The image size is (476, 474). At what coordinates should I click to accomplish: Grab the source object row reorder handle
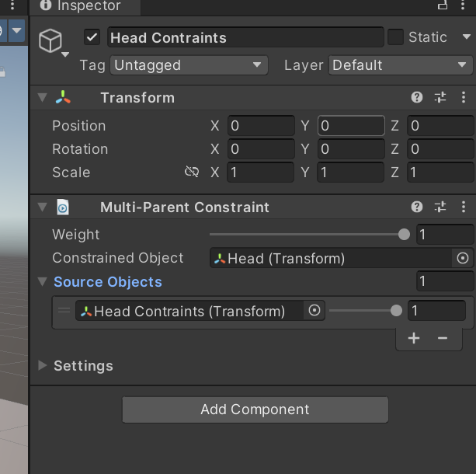(x=64, y=310)
